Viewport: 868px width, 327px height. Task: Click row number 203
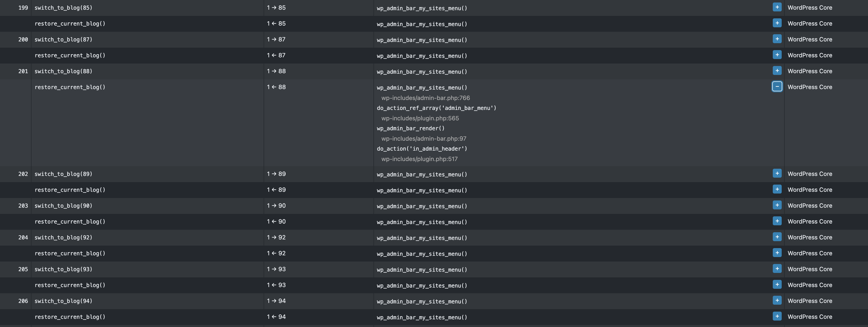[23, 206]
